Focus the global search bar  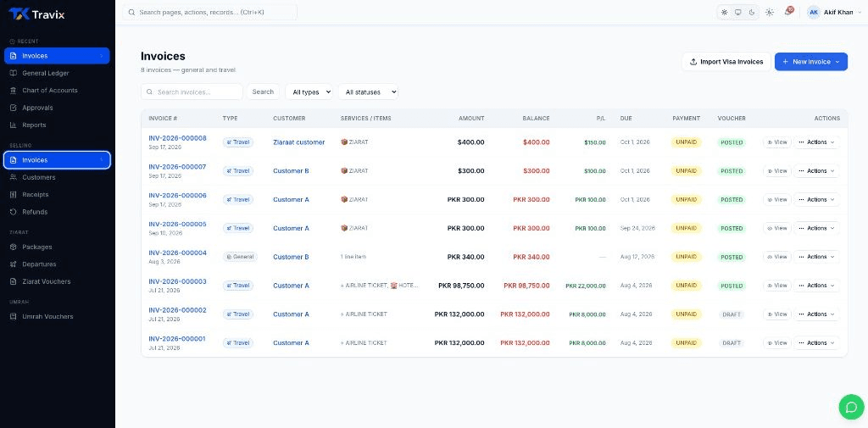pos(210,12)
